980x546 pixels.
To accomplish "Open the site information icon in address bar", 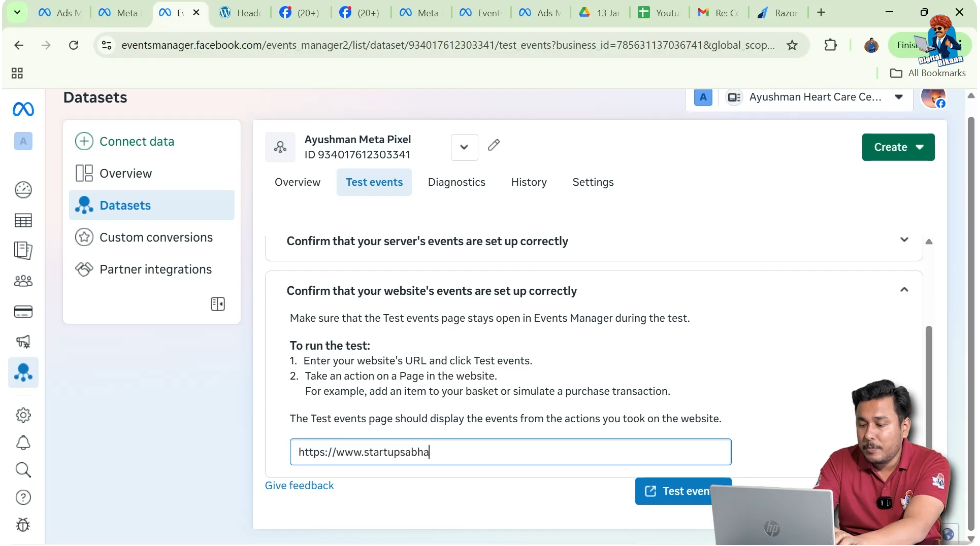I will (x=107, y=45).
